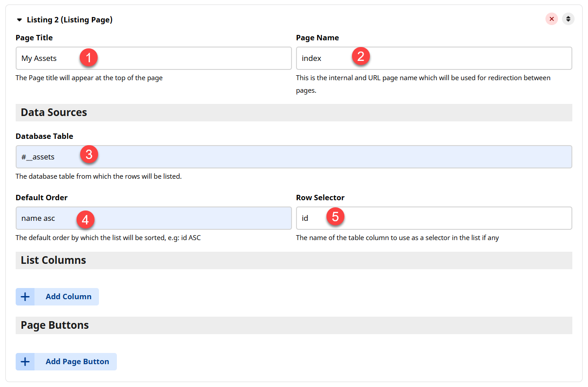This screenshot has width=588, height=387.
Task: Click red marker number 2
Action: pos(361,56)
